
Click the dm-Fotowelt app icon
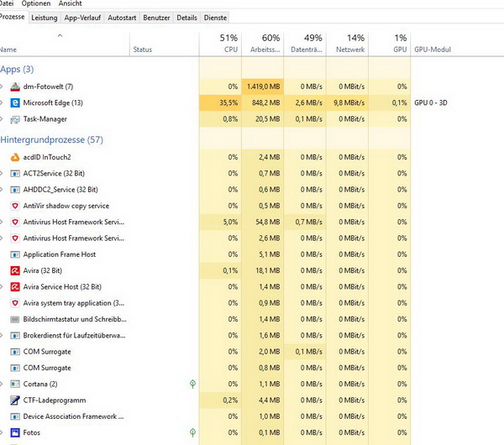click(x=15, y=86)
